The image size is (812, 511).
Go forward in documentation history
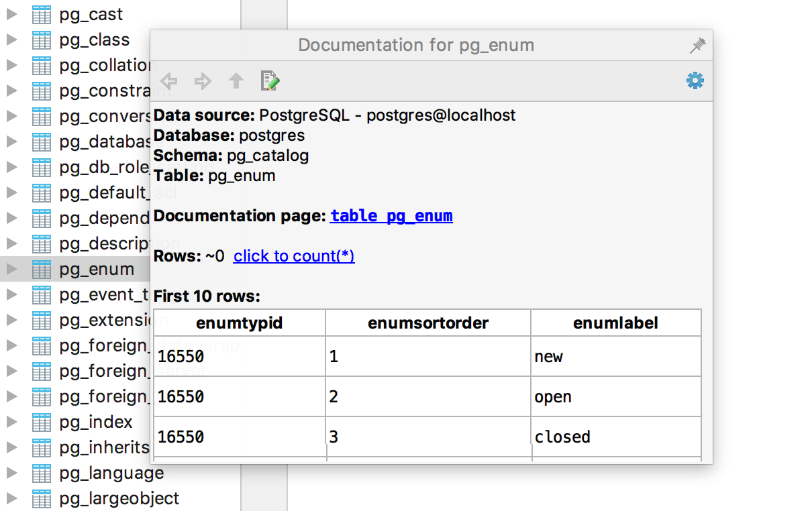(203, 82)
